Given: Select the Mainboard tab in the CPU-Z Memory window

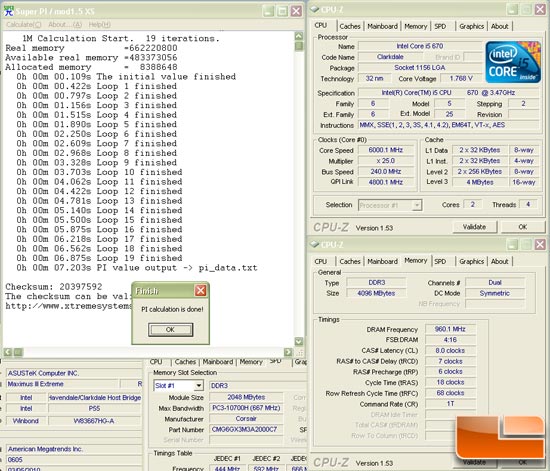Looking at the screenshot, I should point(382,262).
